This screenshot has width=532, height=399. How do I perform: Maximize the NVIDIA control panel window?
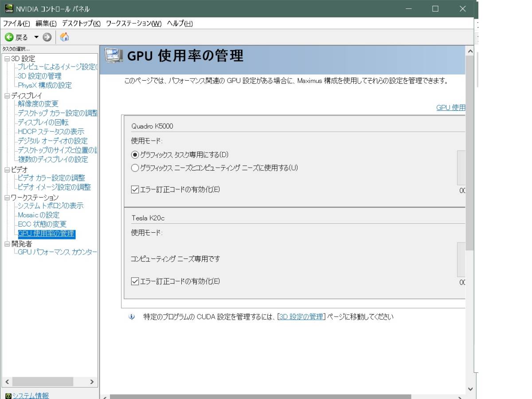tap(435, 9)
